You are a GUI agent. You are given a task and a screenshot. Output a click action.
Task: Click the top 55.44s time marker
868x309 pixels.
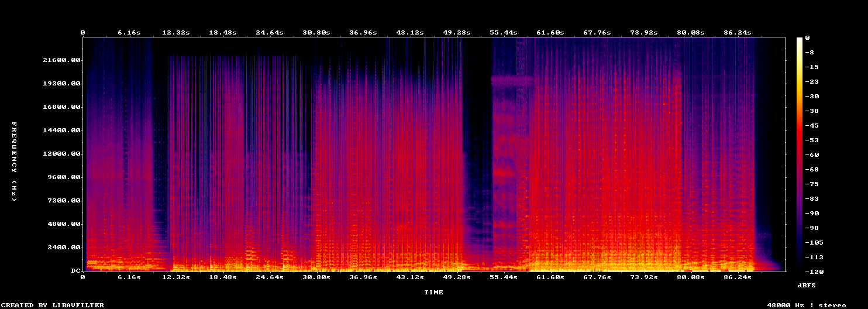point(503,32)
